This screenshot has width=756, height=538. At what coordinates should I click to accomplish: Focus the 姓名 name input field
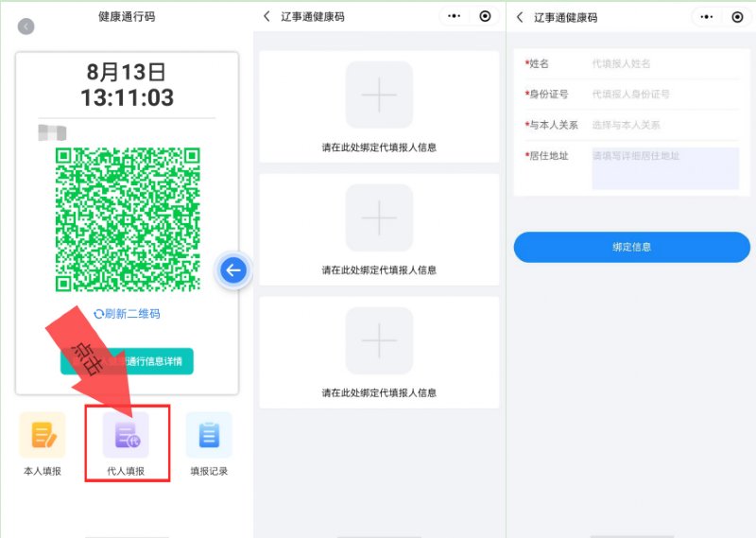665,63
